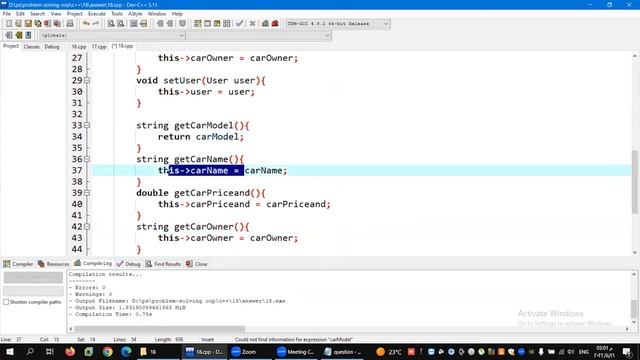
Task: Open the Execute menu
Action: [x=97, y=13]
